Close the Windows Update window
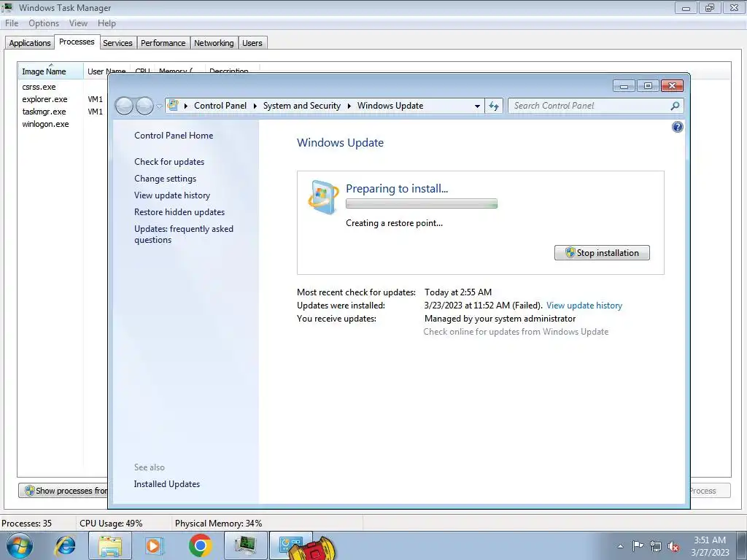 tap(672, 86)
